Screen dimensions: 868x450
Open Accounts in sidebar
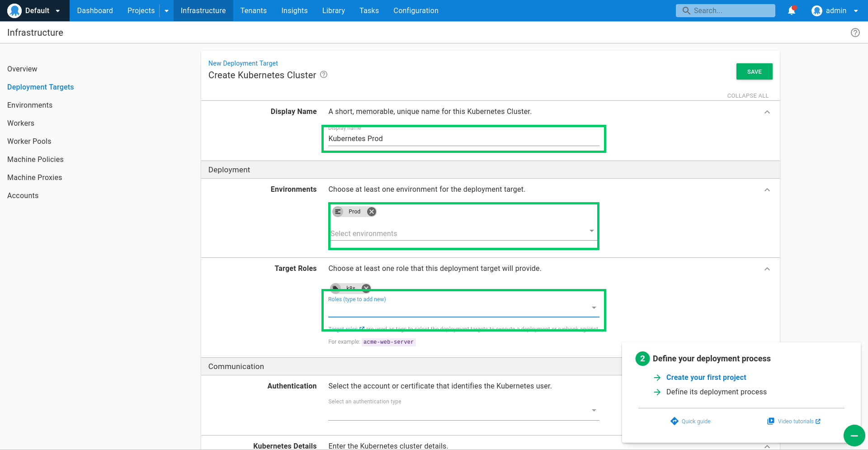[x=23, y=195]
